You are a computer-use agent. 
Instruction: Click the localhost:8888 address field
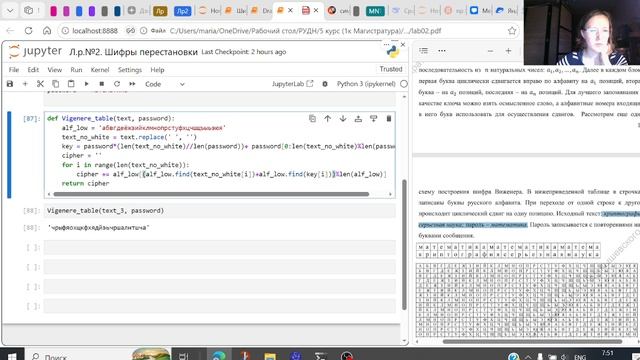pyautogui.click(x=95, y=31)
